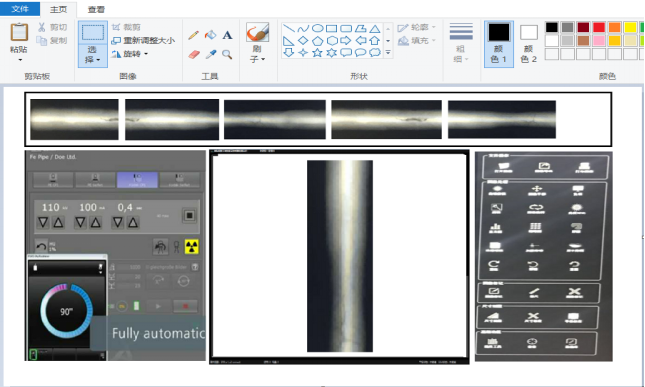Activate 颜色 1 foreground color box
The height and width of the screenshot is (387, 645).
click(x=499, y=44)
